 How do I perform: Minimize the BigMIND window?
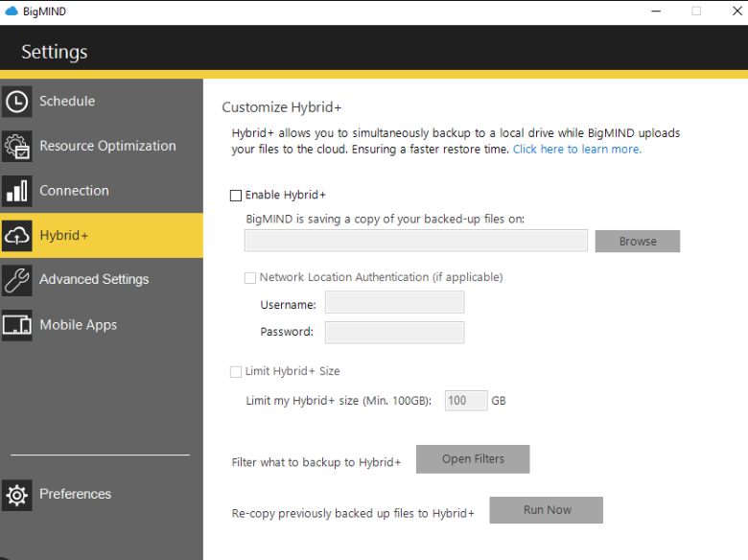click(656, 11)
